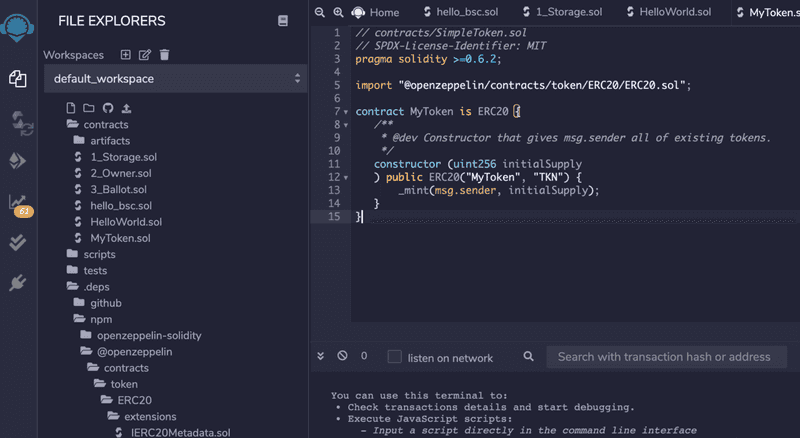The height and width of the screenshot is (438, 800).
Task: Click the transaction hash search field
Action: [x=664, y=357]
